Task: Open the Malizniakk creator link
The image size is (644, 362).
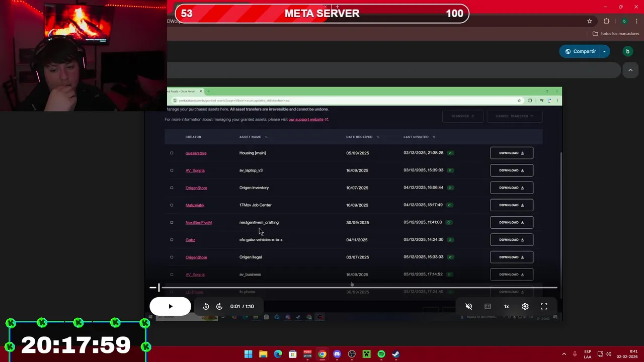Action: coord(195,205)
